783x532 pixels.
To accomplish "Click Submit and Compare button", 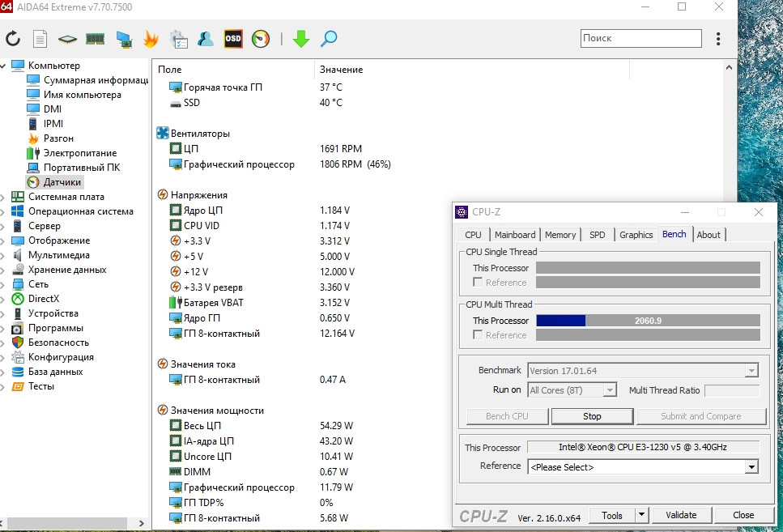I will click(701, 416).
